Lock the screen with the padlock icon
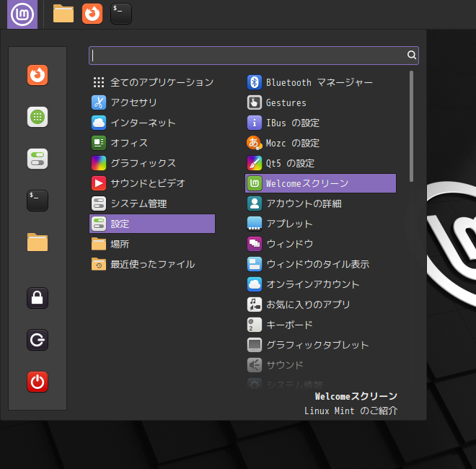 click(x=38, y=298)
